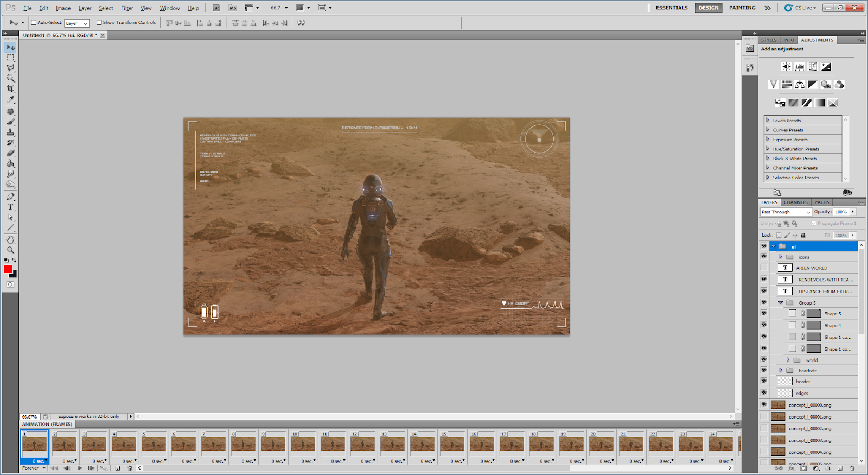Add a Gradient Map adjustment
The image size is (868, 475).
(820, 103)
